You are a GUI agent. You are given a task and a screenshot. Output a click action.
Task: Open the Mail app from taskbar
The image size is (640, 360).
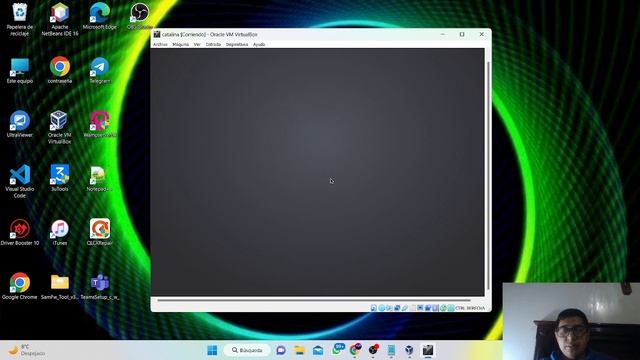(x=318, y=350)
